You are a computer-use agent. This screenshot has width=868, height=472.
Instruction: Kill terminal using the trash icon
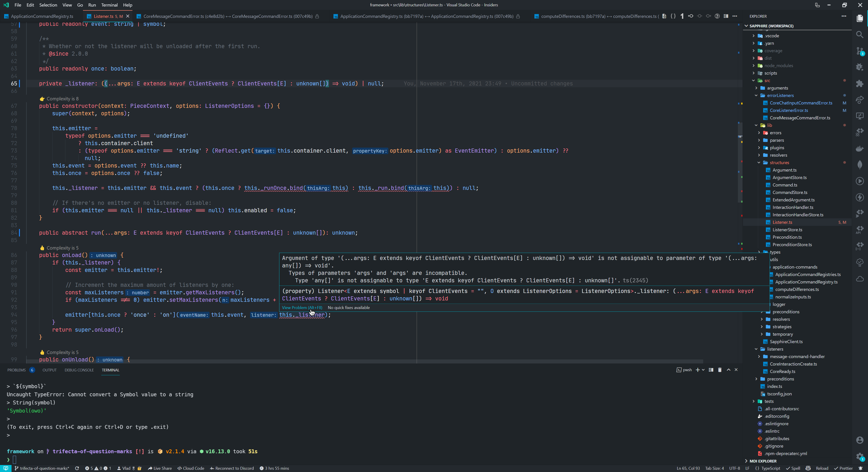[720, 370]
